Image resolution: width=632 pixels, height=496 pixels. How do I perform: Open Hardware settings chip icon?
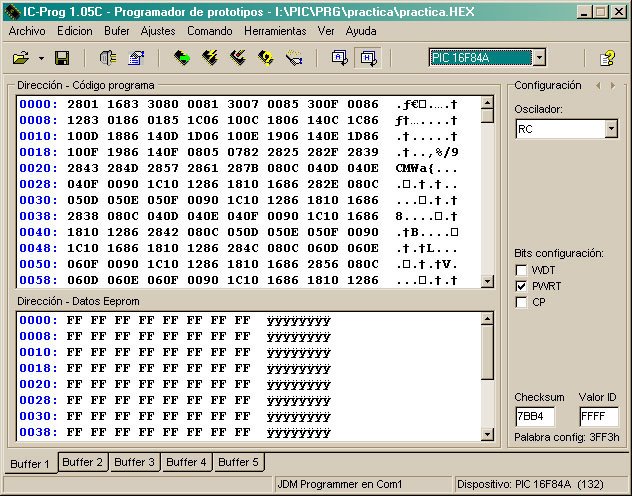pos(108,58)
